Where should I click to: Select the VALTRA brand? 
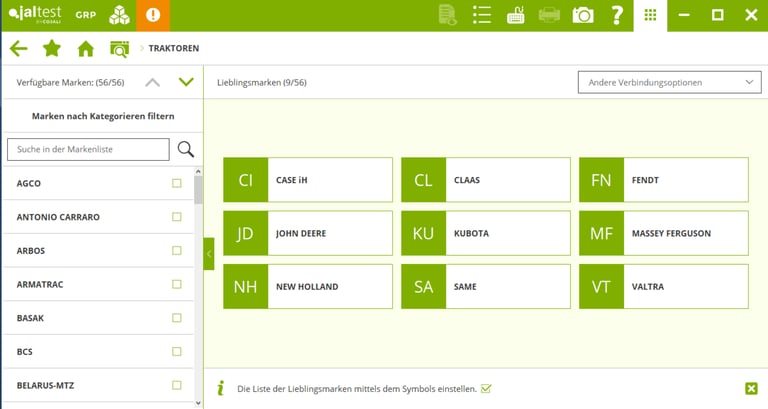pyautogui.click(x=664, y=287)
